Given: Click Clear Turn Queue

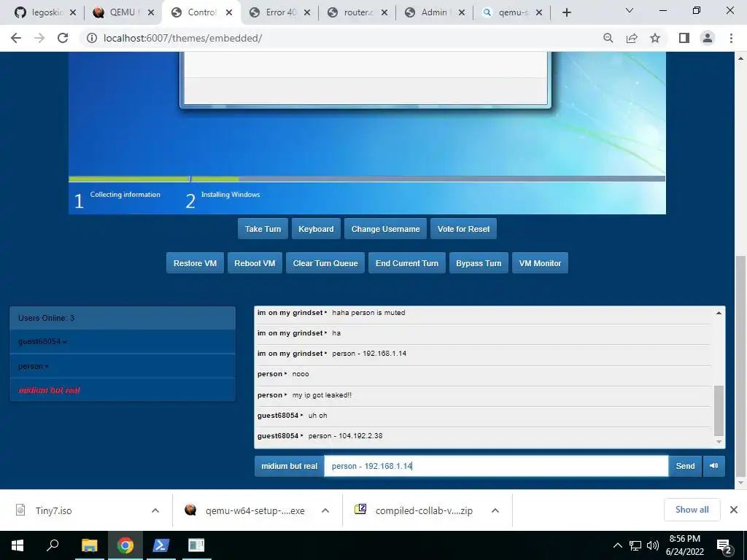Looking at the screenshot, I should (325, 263).
